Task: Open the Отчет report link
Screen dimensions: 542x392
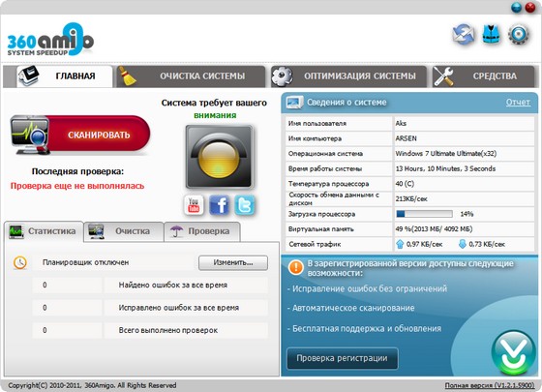Action: (x=518, y=103)
